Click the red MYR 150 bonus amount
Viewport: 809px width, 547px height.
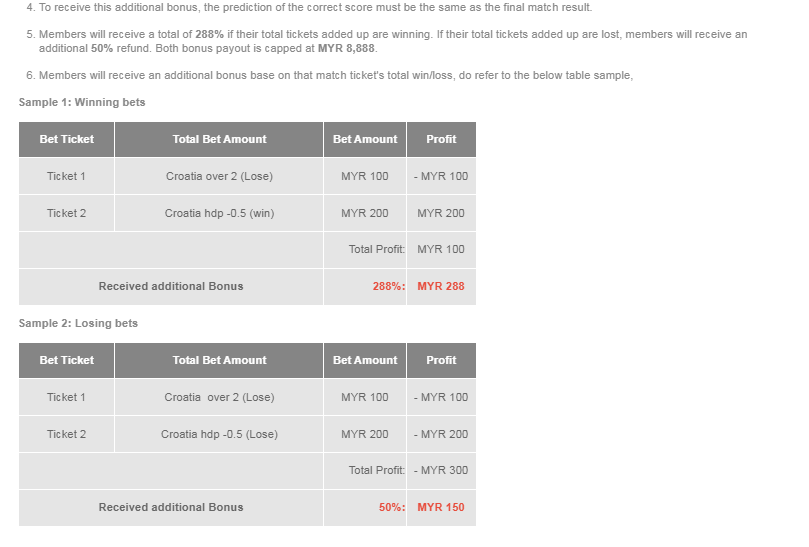441,507
